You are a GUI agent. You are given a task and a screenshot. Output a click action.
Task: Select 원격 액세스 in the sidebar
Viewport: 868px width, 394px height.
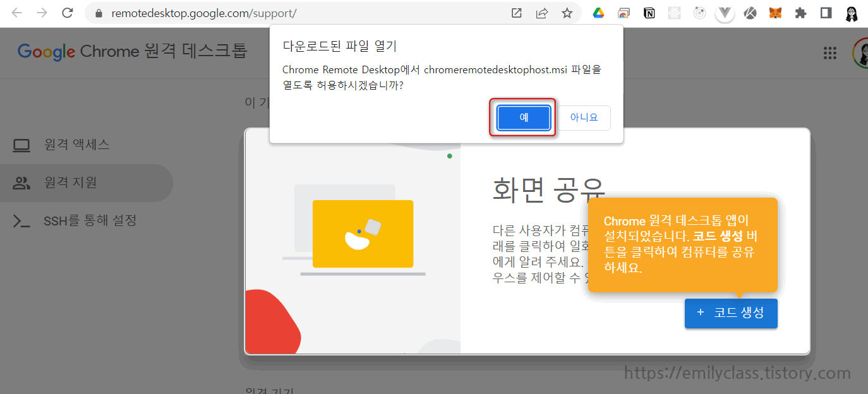87,145
